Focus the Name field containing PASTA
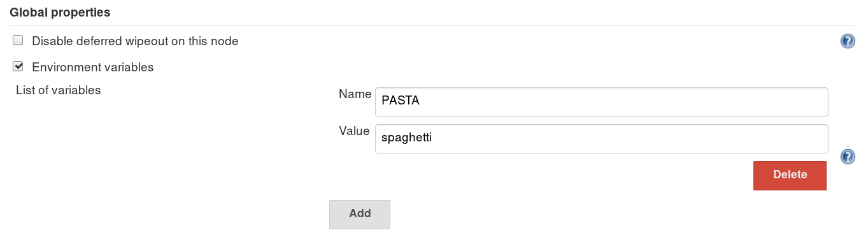 click(x=601, y=102)
